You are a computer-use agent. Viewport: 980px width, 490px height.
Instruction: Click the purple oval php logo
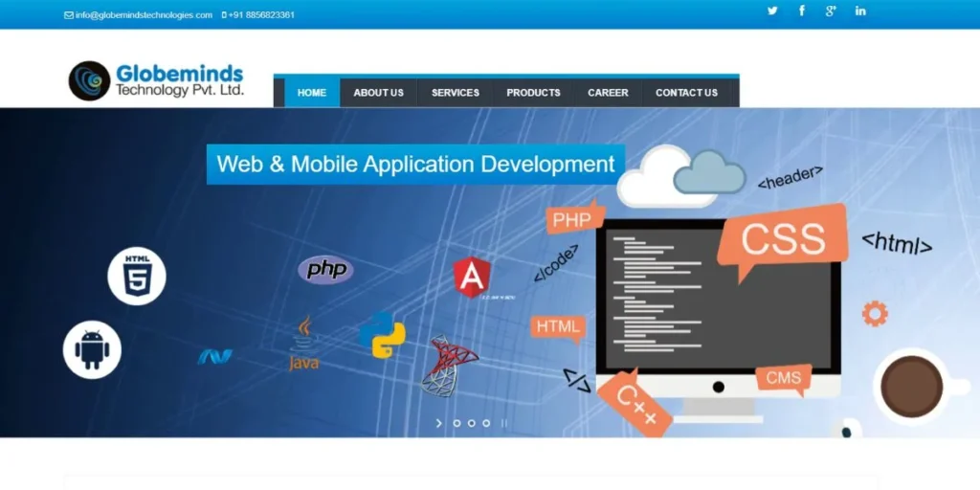pos(325,270)
